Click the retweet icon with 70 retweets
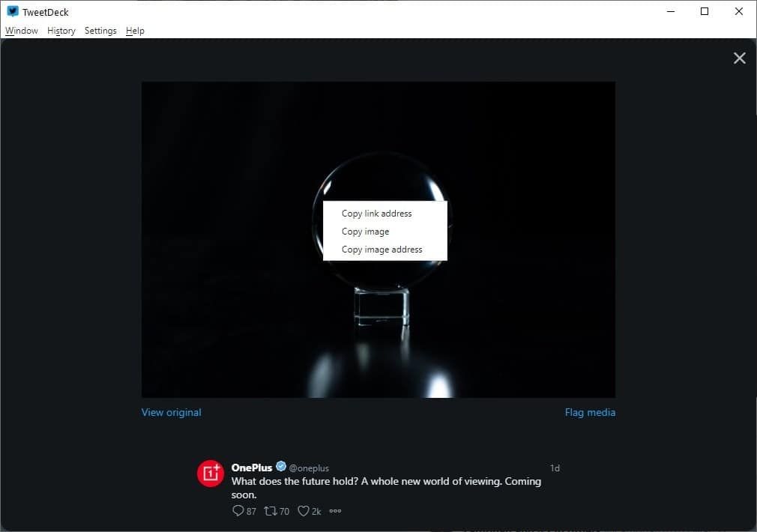Viewport: 757px width, 532px height. pyautogui.click(x=271, y=511)
